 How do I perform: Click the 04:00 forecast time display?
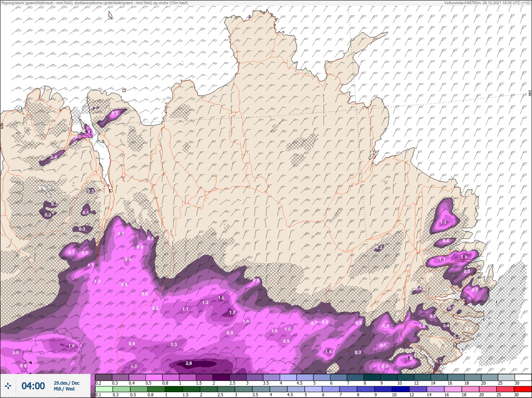[33, 386]
